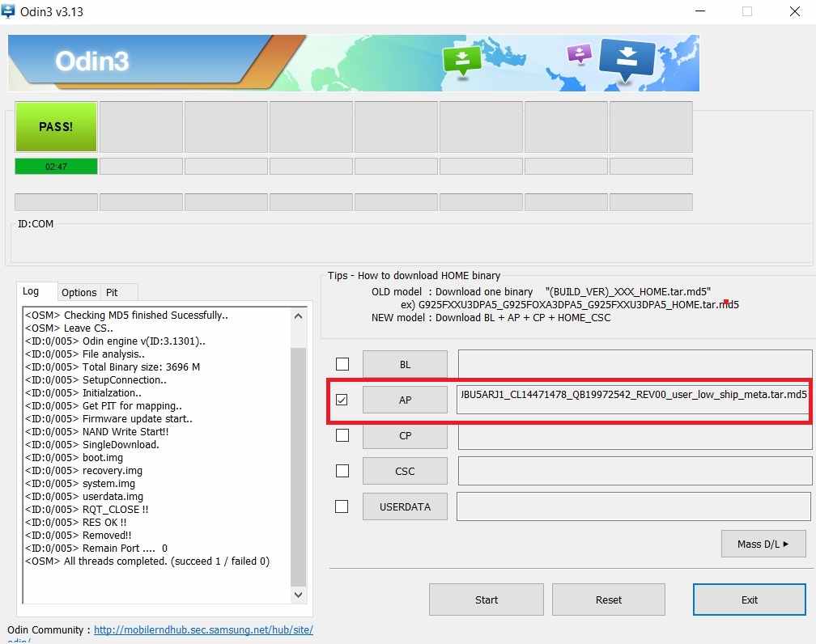The height and width of the screenshot is (644, 816).
Task: Exit the Odin application
Action: click(750, 600)
